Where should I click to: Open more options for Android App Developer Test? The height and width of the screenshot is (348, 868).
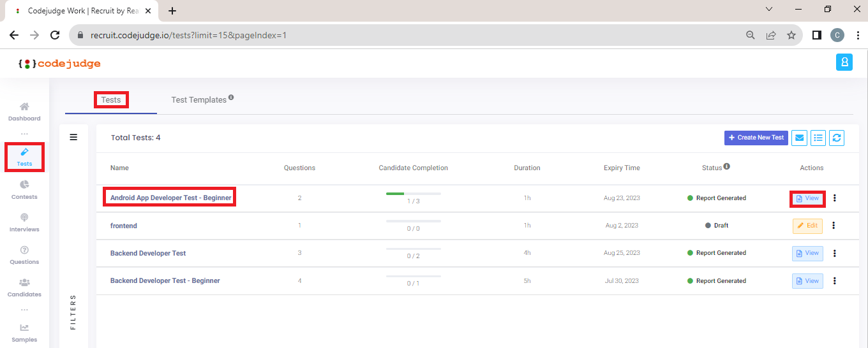click(834, 198)
